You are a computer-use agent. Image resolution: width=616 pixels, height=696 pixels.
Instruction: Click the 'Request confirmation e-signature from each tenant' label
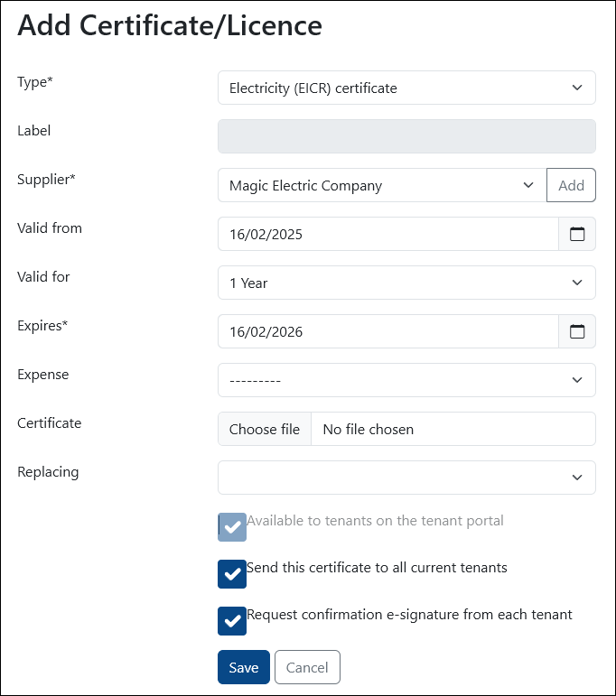coord(409,615)
